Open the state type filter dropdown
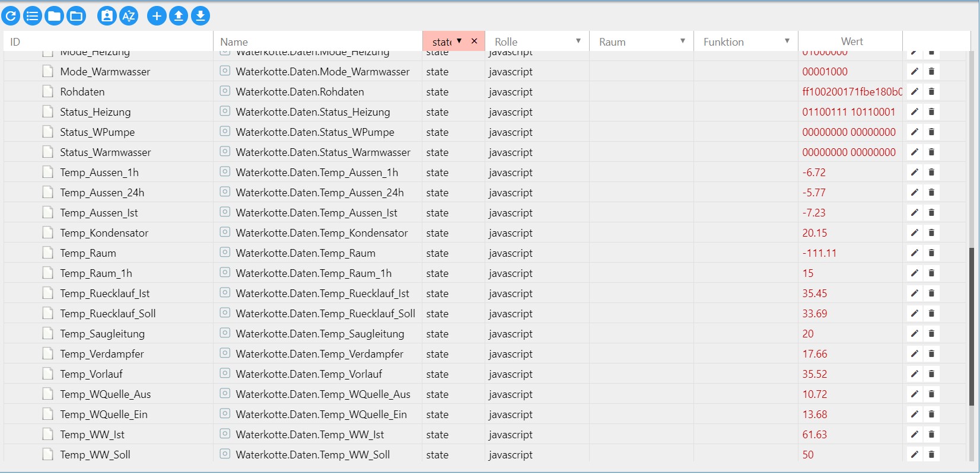The height and width of the screenshot is (475, 980). (459, 41)
